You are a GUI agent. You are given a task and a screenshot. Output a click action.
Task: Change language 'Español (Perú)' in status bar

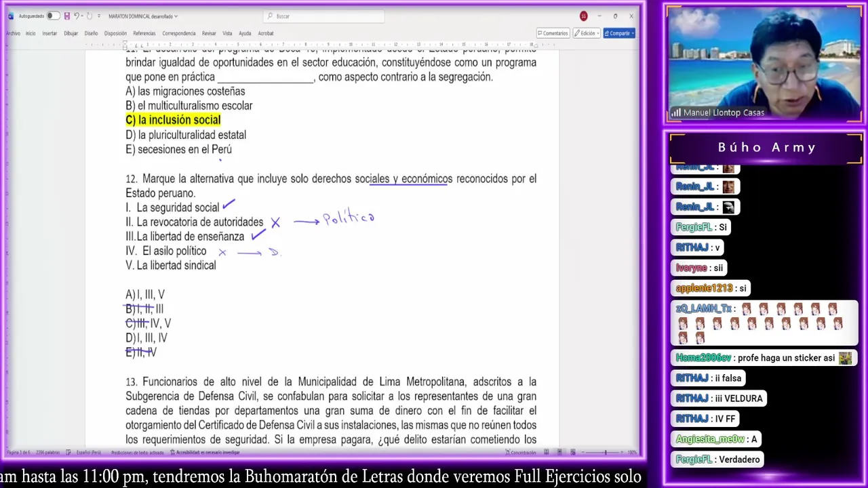pos(89,452)
